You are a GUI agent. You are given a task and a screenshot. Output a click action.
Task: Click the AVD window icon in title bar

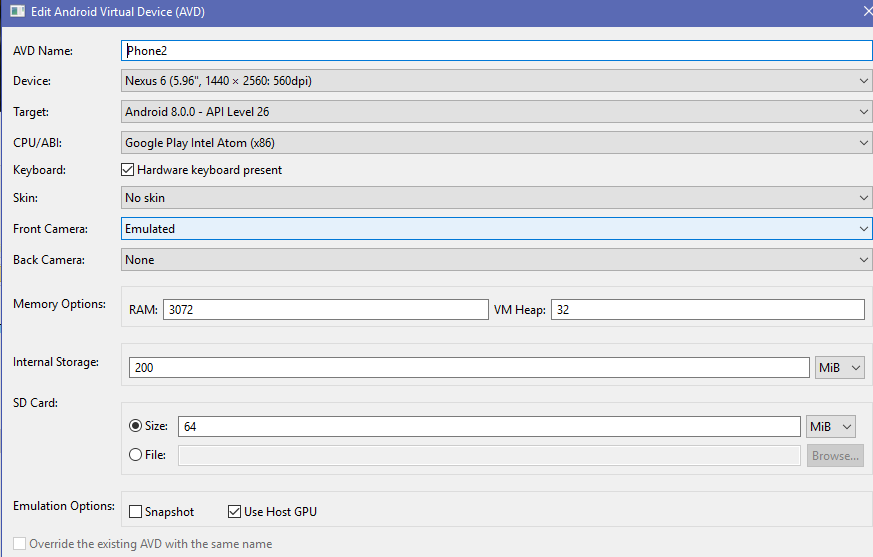(x=17, y=12)
